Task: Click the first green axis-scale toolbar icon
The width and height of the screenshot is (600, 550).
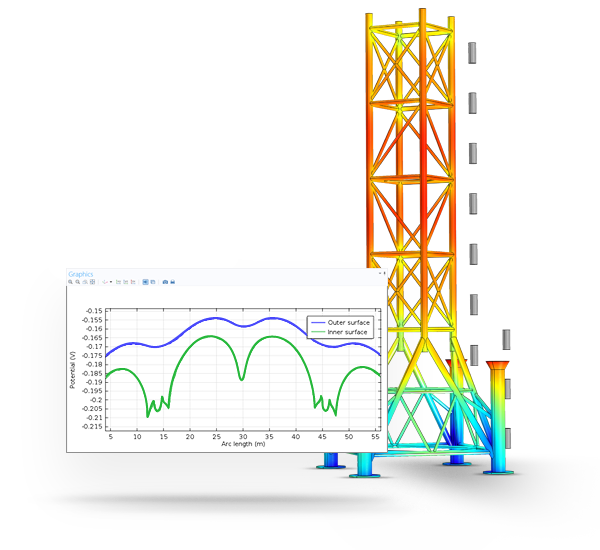Action: [x=118, y=282]
